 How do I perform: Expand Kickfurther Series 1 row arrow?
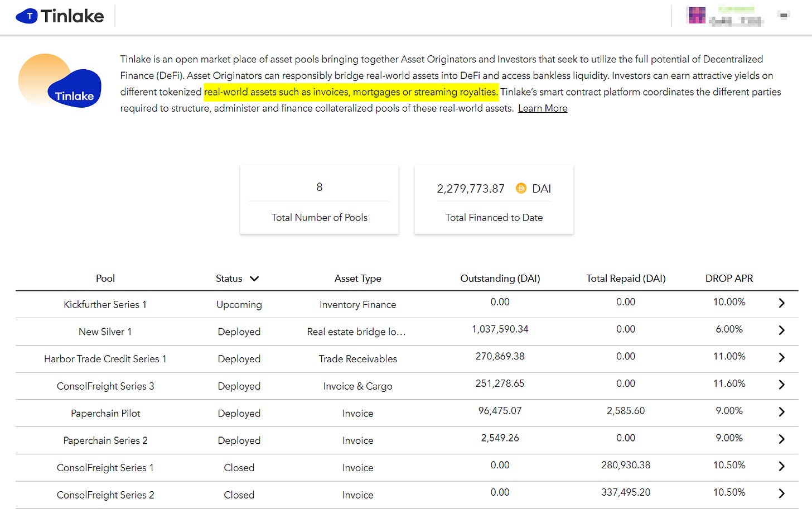781,303
